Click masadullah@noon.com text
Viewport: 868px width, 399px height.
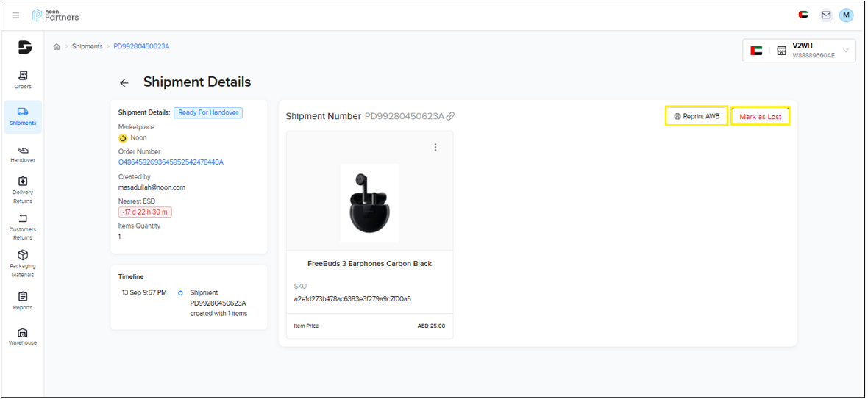click(152, 187)
